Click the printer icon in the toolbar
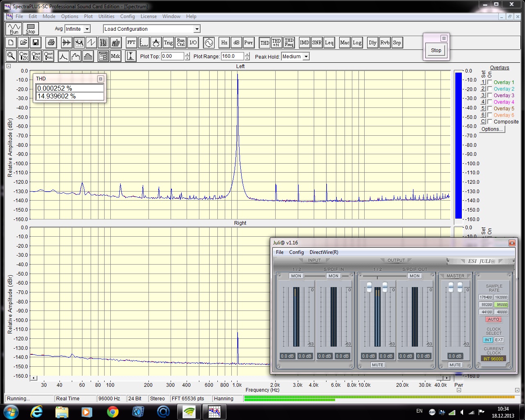The height and width of the screenshot is (420, 525). (51, 43)
